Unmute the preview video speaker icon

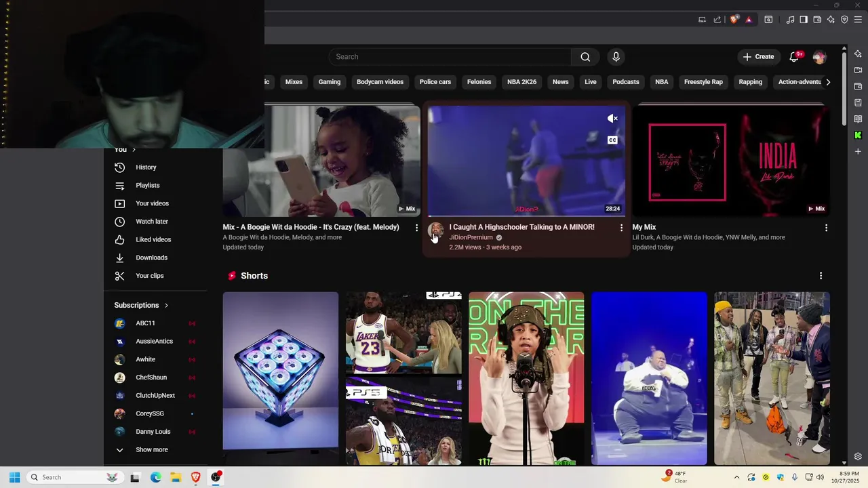point(612,119)
